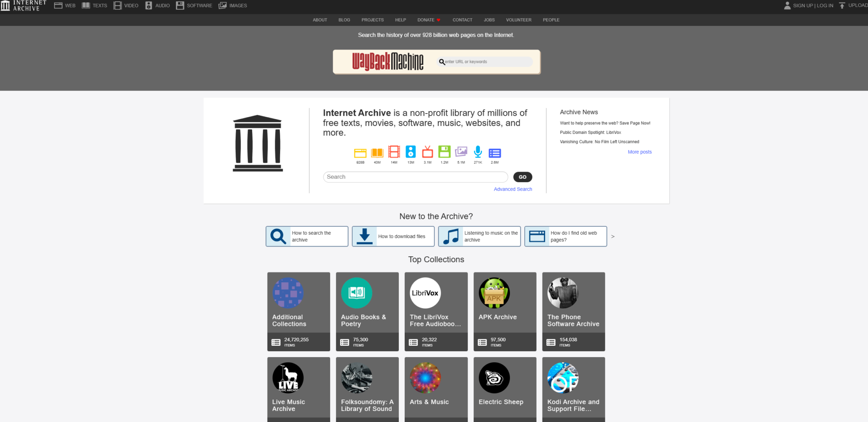This screenshot has height=422, width=868.
Task: Click the yellow web pages icon
Action: [360, 153]
